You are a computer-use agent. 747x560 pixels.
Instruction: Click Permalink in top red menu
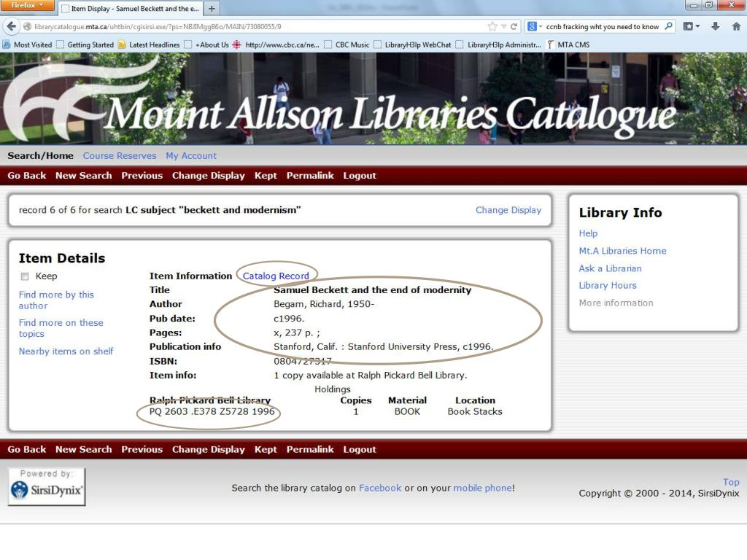click(310, 176)
